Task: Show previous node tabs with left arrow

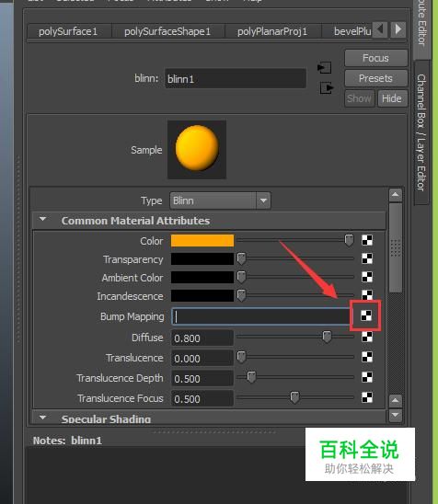Action: pos(380,29)
